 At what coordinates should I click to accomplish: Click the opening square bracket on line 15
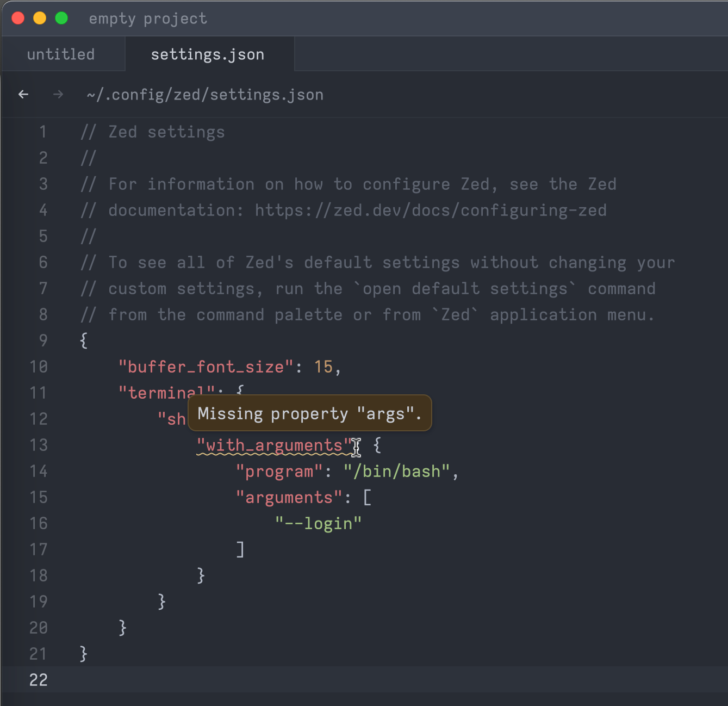(x=368, y=498)
